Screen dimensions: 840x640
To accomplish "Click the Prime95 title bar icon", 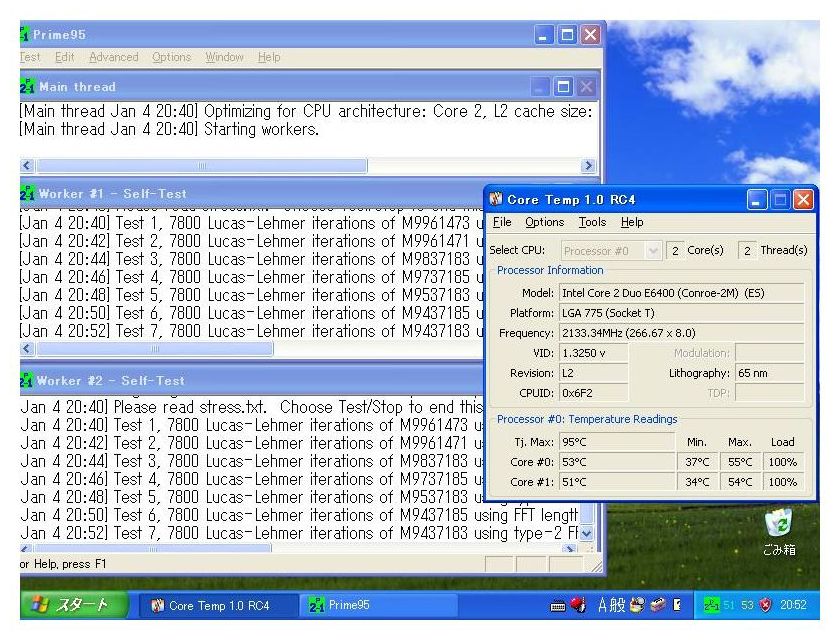I will (x=25, y=34).
